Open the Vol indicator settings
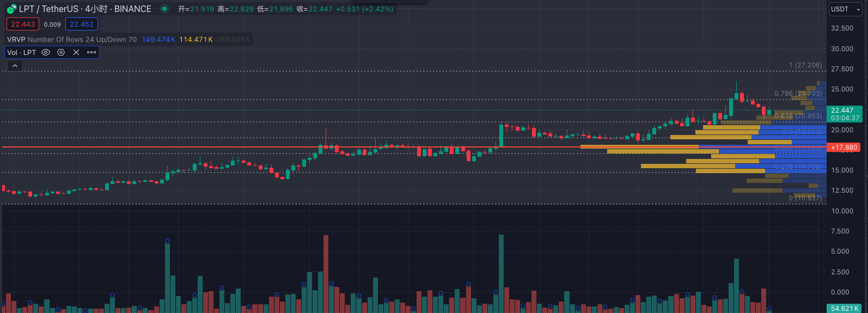This screenshot has width=868, height=313. pos(61,53)
